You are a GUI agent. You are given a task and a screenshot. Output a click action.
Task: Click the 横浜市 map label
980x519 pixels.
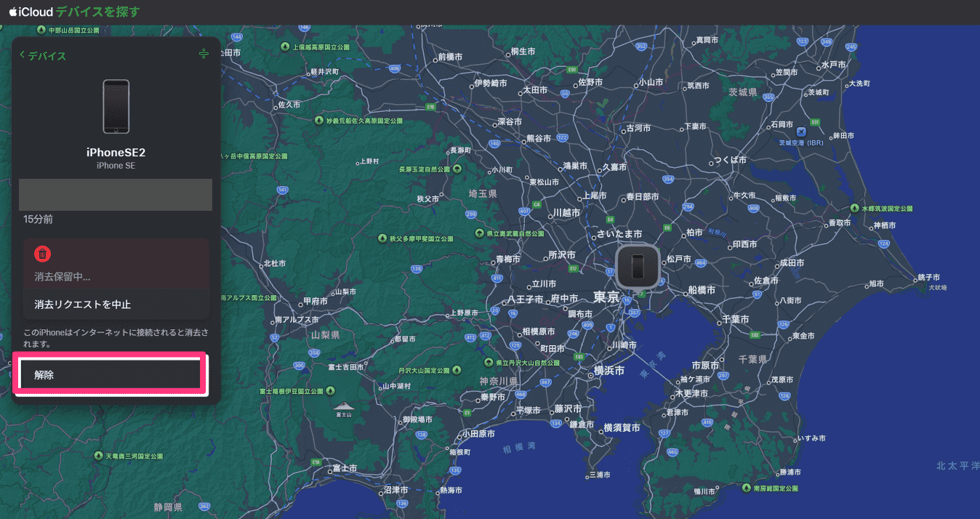[x=609, y=370]
